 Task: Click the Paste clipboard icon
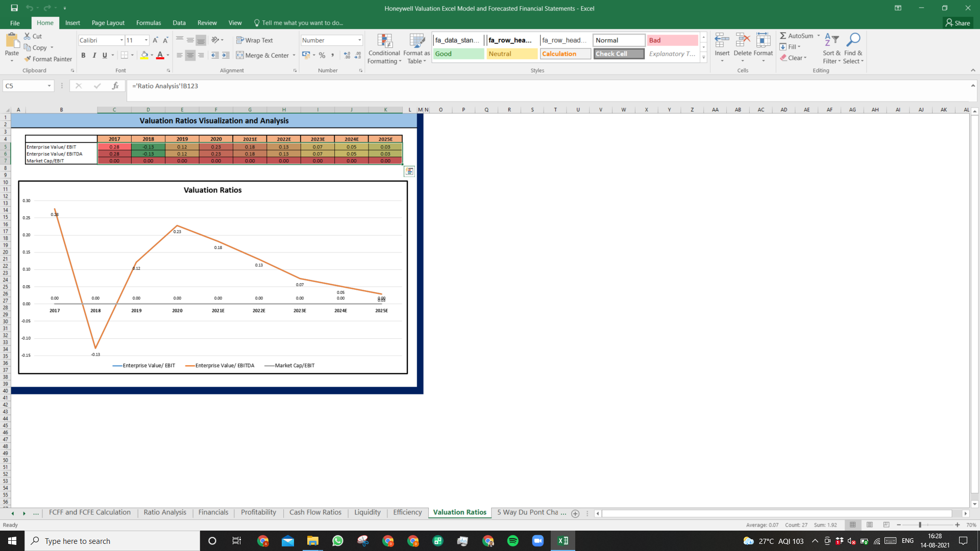[11, 41]
